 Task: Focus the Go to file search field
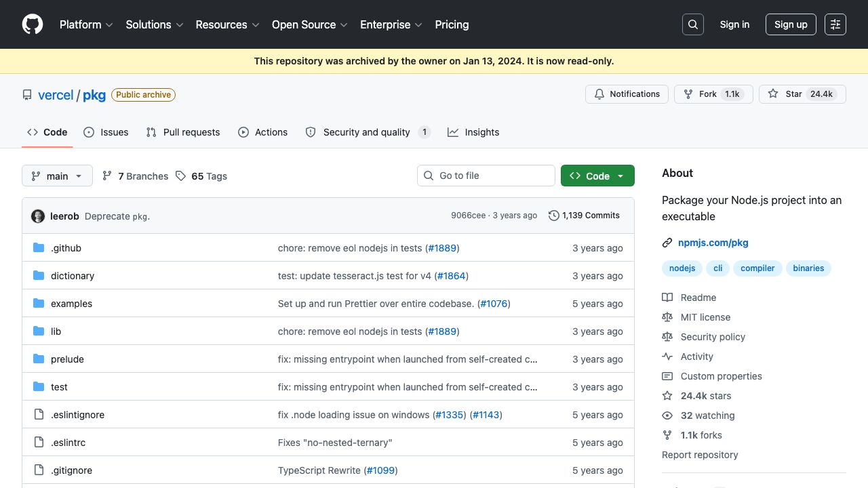486,176
